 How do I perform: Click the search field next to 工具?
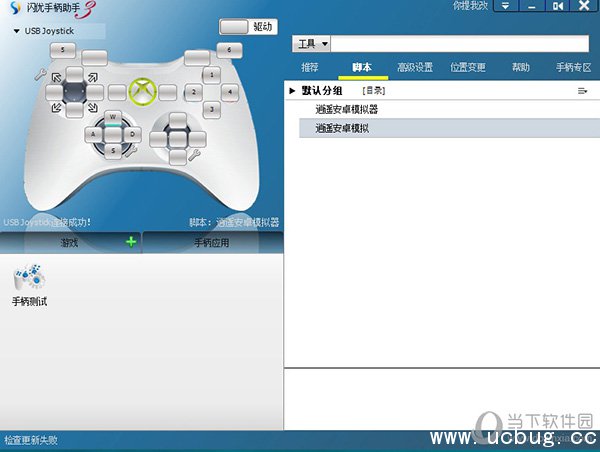pyautogui.click(x=459, y=44)
